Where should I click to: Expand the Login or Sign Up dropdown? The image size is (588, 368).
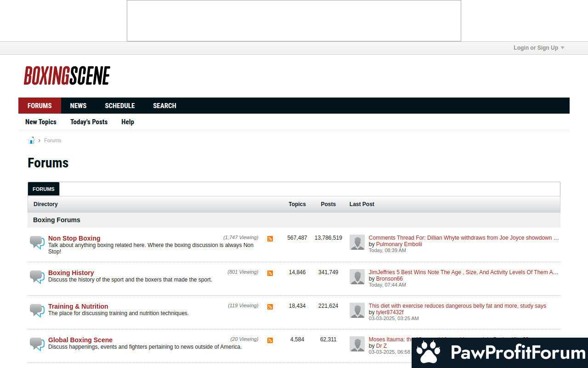pyautogui.click(x=538, y=48)
